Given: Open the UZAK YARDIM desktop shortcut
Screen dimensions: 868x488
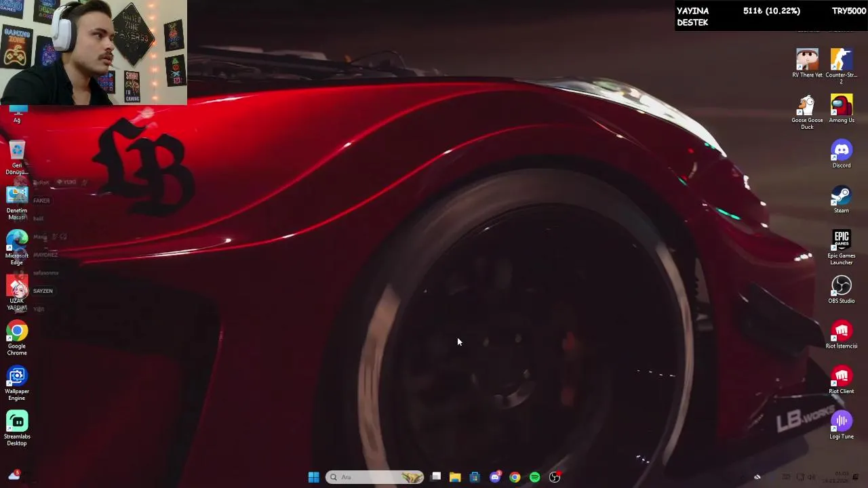Looking at the screenshot, I should click(x=17, y=293).
